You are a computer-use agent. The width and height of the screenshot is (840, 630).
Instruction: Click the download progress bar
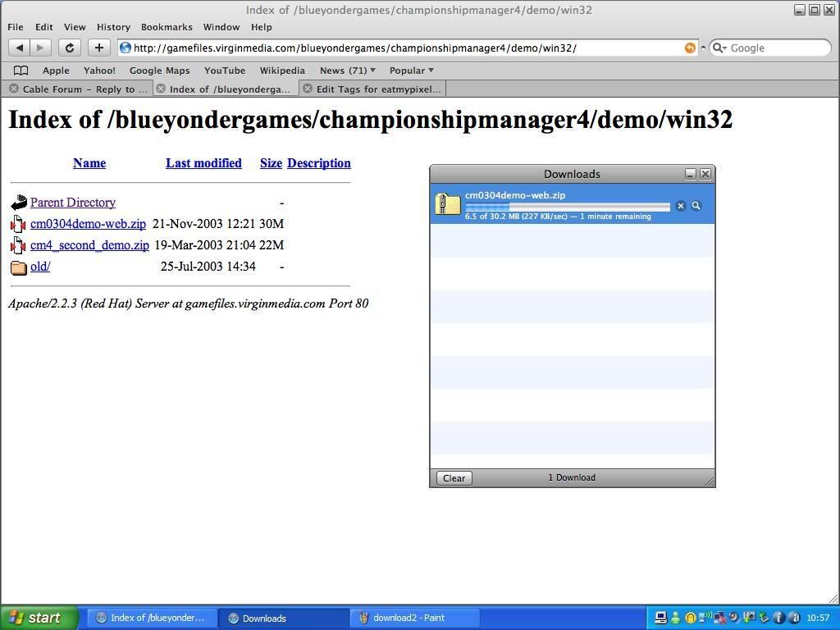568,207
